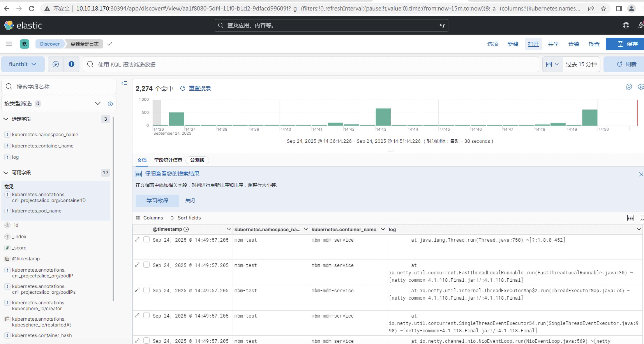Viewport: 644px width, 344px height.
Task: Click the 学习教程 button
Action: (157, 201)
